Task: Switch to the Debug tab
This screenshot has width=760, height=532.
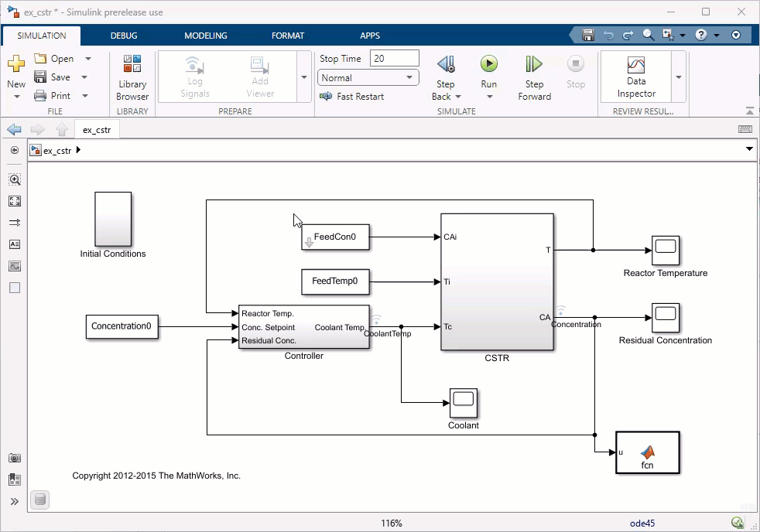Action: pyautogui.click(x=124, y=36)
